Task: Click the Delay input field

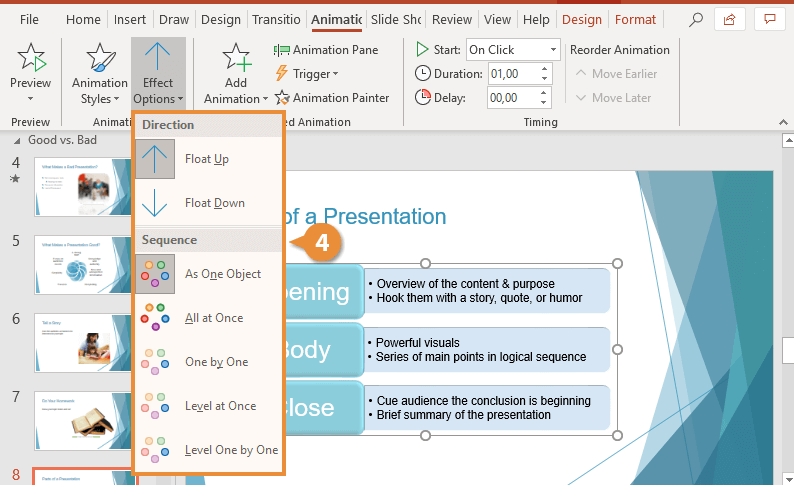Action: tap(512, 98)
